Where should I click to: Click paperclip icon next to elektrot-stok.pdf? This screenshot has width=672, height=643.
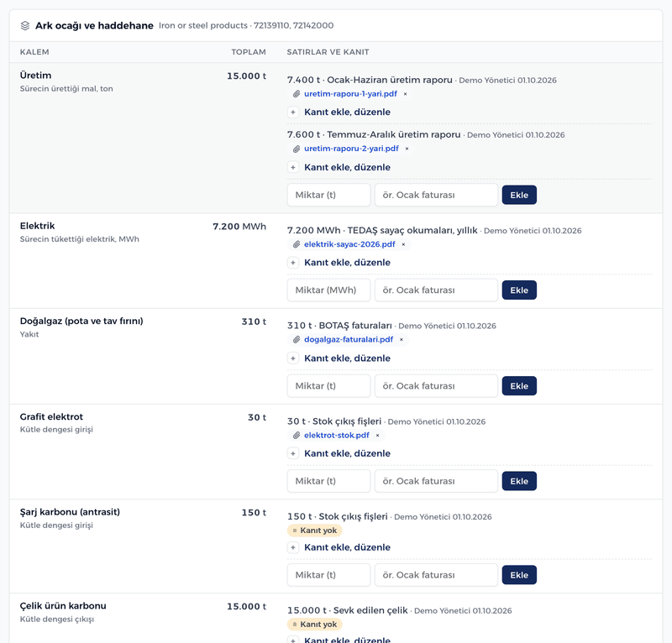297,435
